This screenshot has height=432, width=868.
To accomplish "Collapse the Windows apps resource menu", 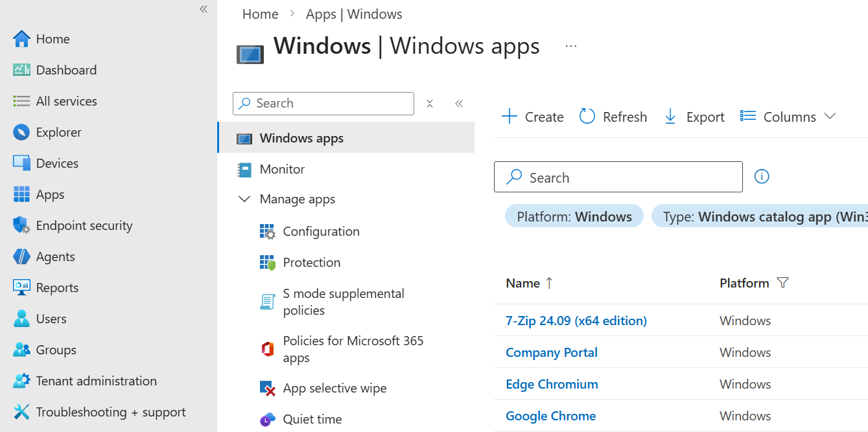I will point(459,104).
